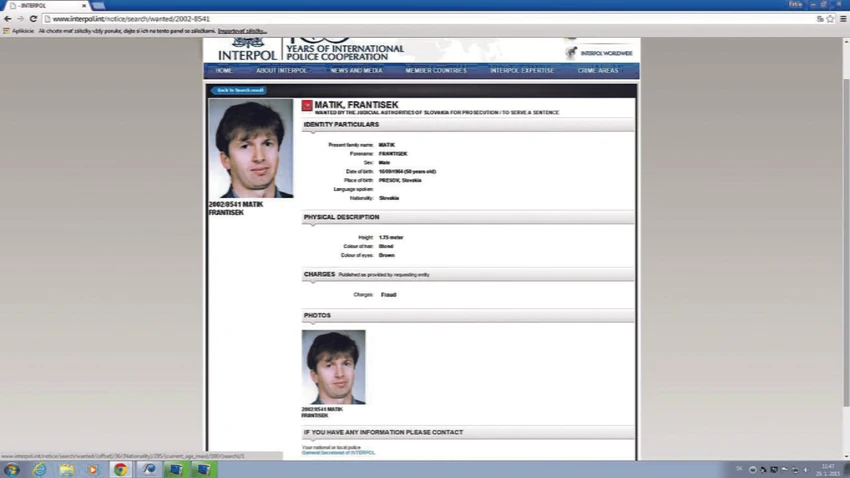Go to NEWS AND MEDIA section
Image resolution: width=850 pixels, height=478 pixels.
[357, 71]
